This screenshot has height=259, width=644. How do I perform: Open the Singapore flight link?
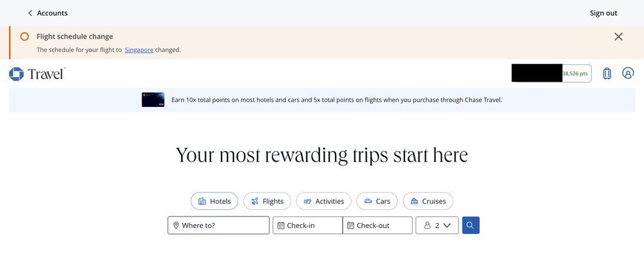coord(139,50)
